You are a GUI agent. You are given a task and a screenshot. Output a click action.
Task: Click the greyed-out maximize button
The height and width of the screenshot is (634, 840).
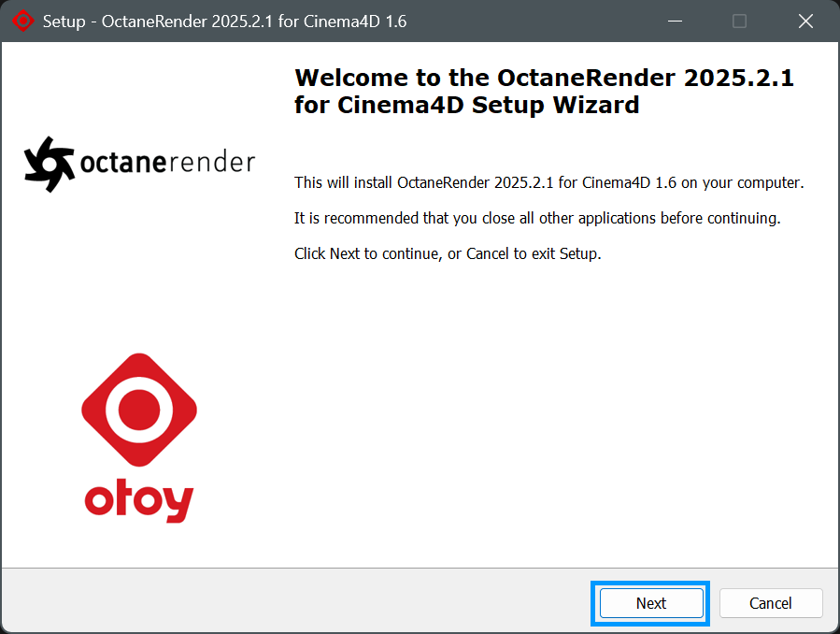739,21
